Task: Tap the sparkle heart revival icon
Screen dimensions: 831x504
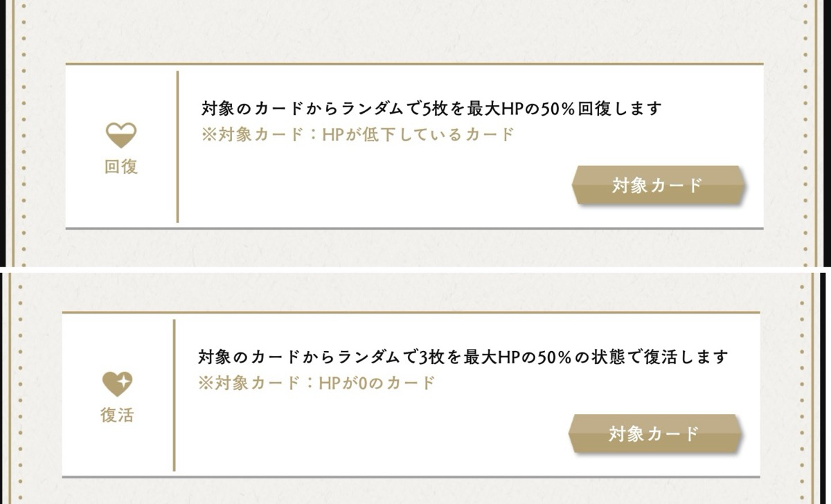Action: pos(117,384)
